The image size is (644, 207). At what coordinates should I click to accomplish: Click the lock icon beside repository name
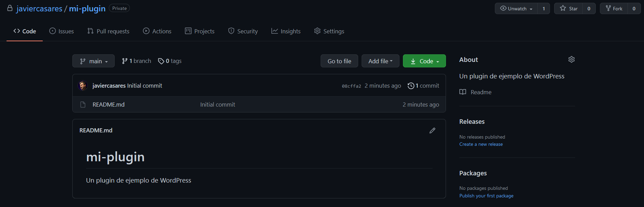(x=10, y=8)
